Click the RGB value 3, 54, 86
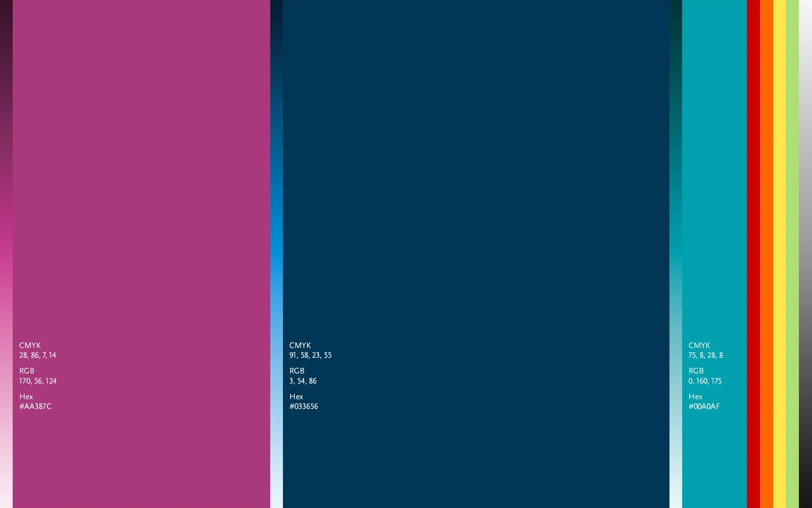 point(303,381)
